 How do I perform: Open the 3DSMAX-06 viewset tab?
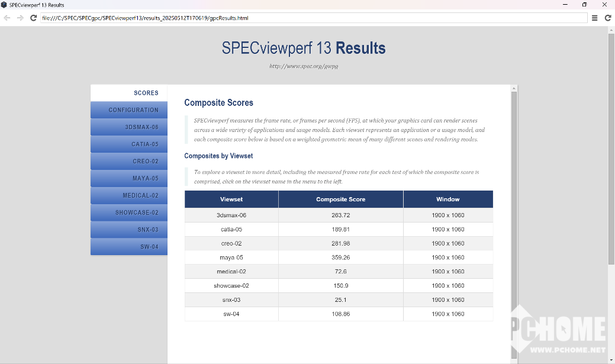(129, 127)
